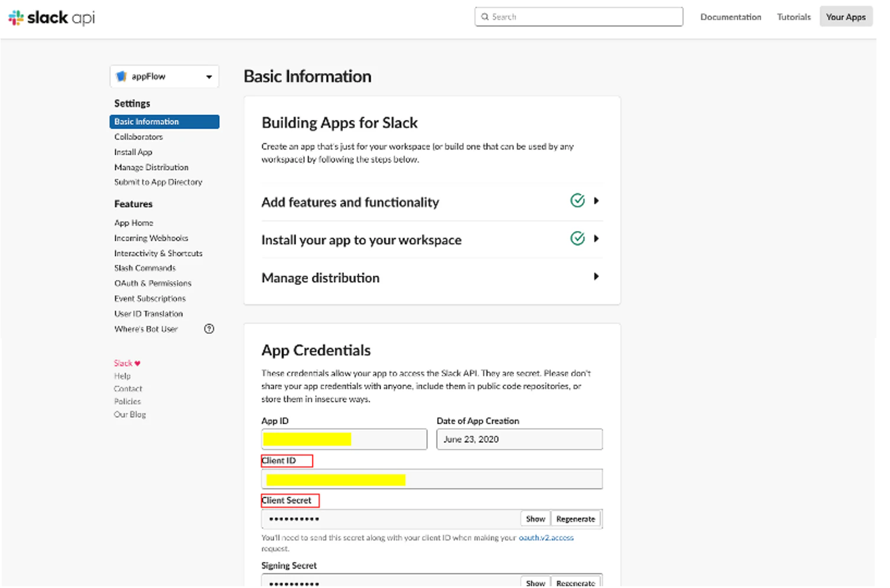This screenshot has height=588, width=890.
Task: Click the Building Apps for Slack heading
Action: (x=340, y=123)
